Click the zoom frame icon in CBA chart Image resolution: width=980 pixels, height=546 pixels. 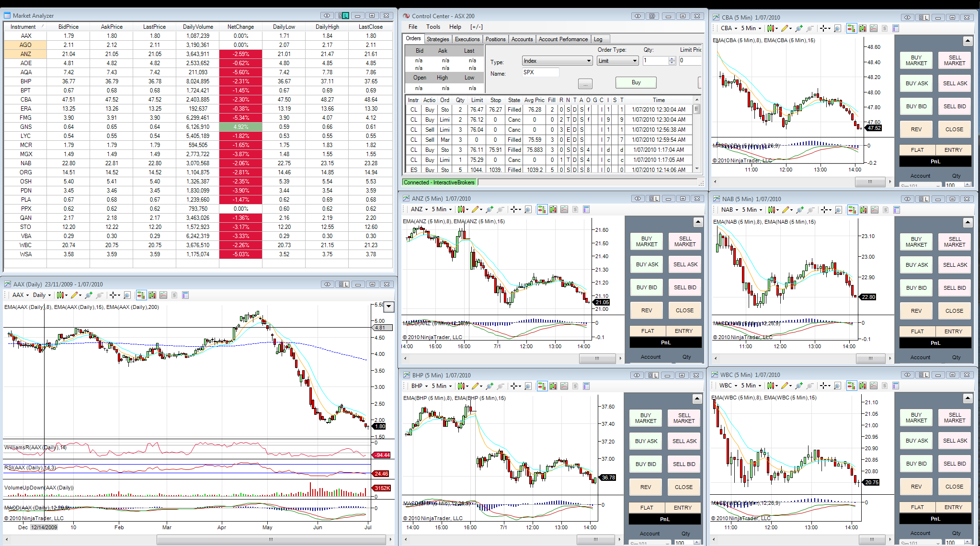point(837,28)
